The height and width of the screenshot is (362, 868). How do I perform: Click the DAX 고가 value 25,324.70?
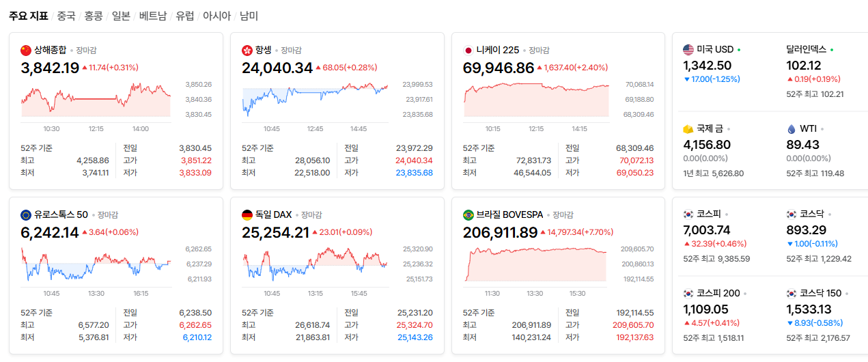[414, 325]
